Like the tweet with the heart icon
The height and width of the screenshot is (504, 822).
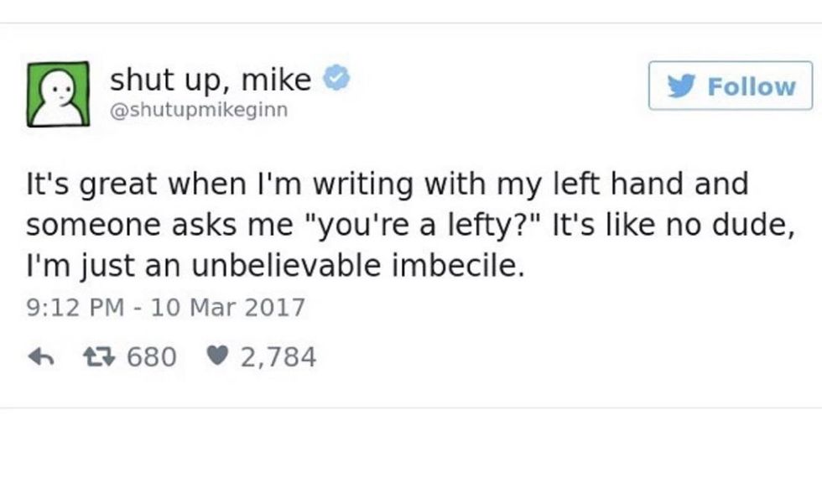point(217,358)
